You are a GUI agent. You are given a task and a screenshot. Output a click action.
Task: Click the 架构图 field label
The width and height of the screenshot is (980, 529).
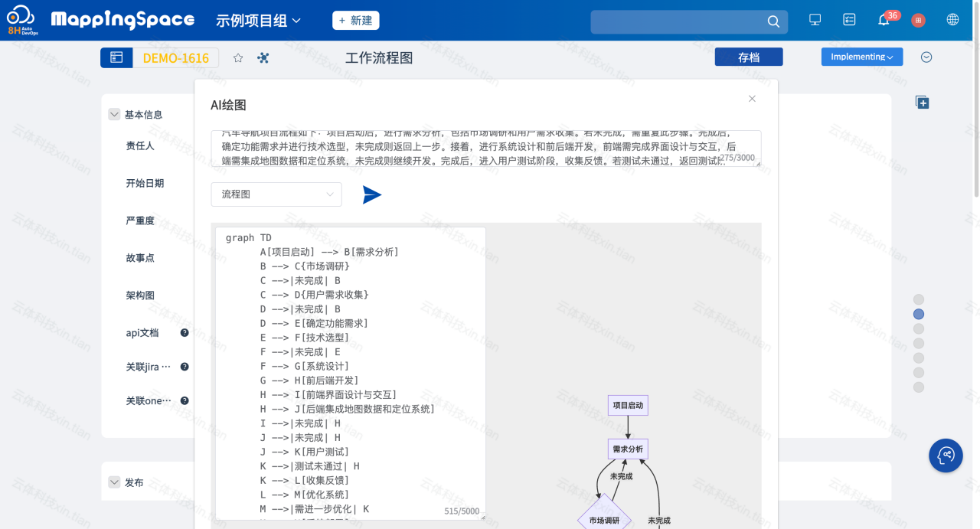click(140, 296)
